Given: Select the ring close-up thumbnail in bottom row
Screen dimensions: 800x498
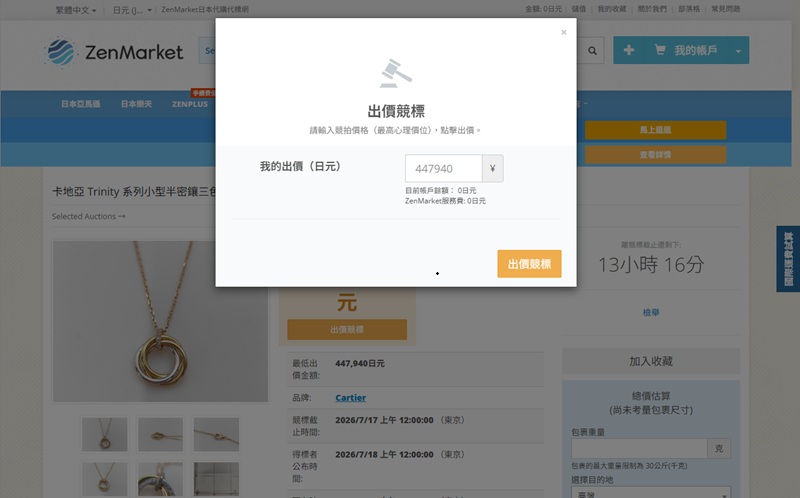Looking at the screenshot, I should (x=160, y=479).
